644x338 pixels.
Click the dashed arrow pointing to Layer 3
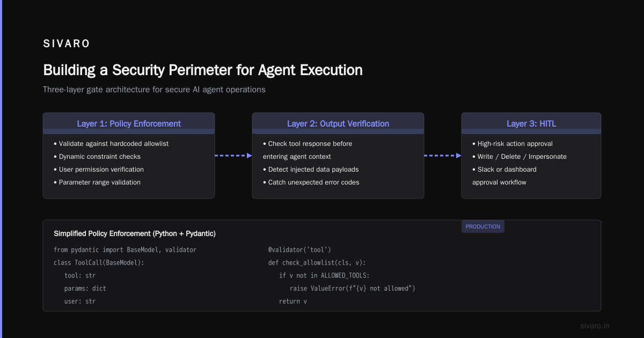[443, 156]
